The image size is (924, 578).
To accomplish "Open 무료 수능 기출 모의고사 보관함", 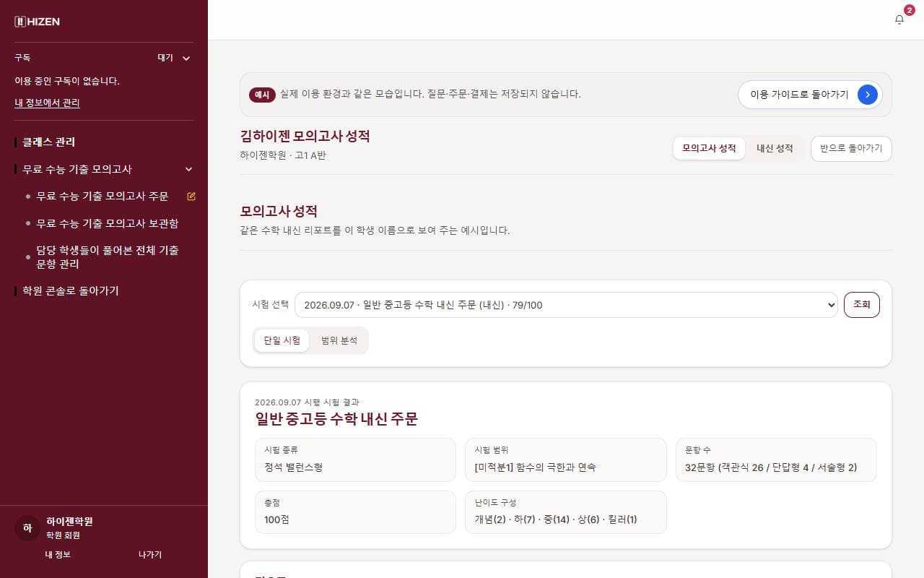I will pos(107,223).
